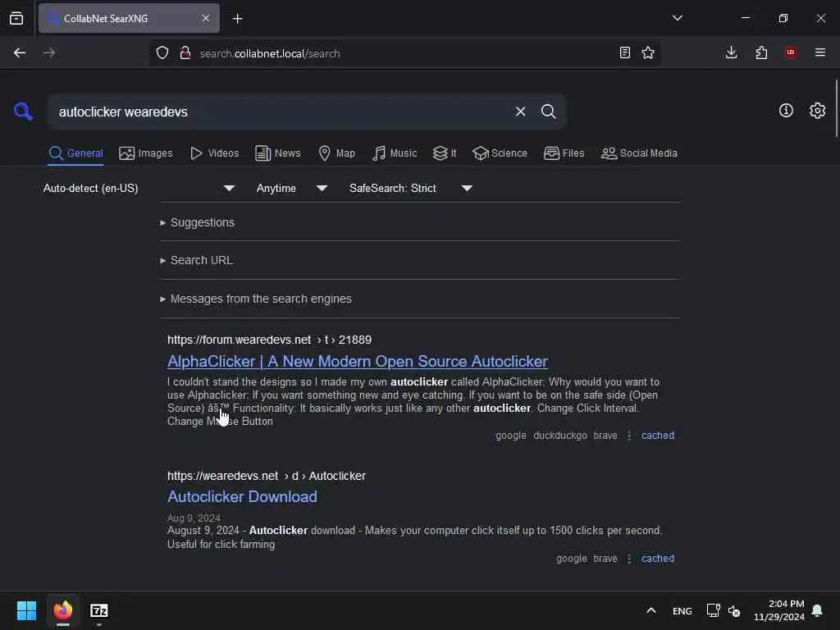Go back with the browser arrow
This screenshot has height=630, width=840.
coord(20,53)
